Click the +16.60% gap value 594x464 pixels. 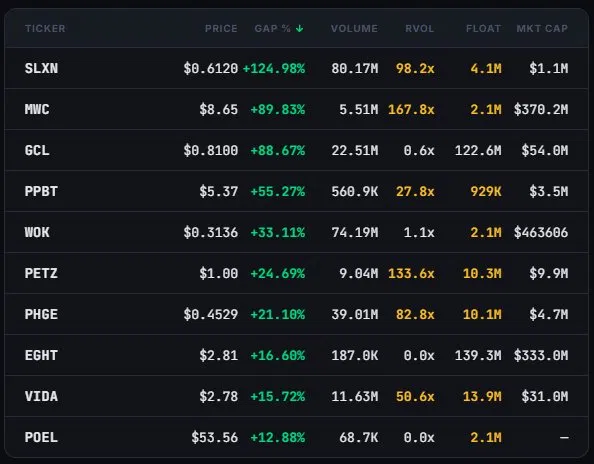pos(278,355)
